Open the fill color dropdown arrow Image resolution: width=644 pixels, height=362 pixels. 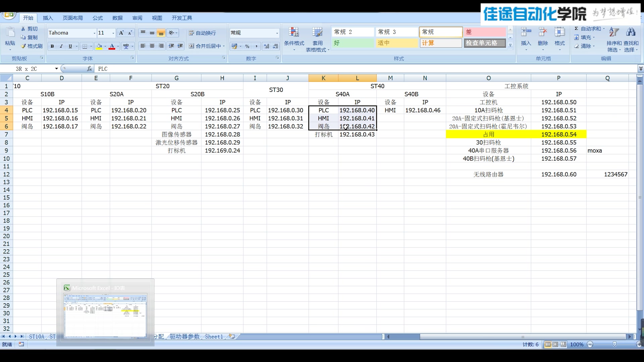pyautogui.click(x=105, y=46)
